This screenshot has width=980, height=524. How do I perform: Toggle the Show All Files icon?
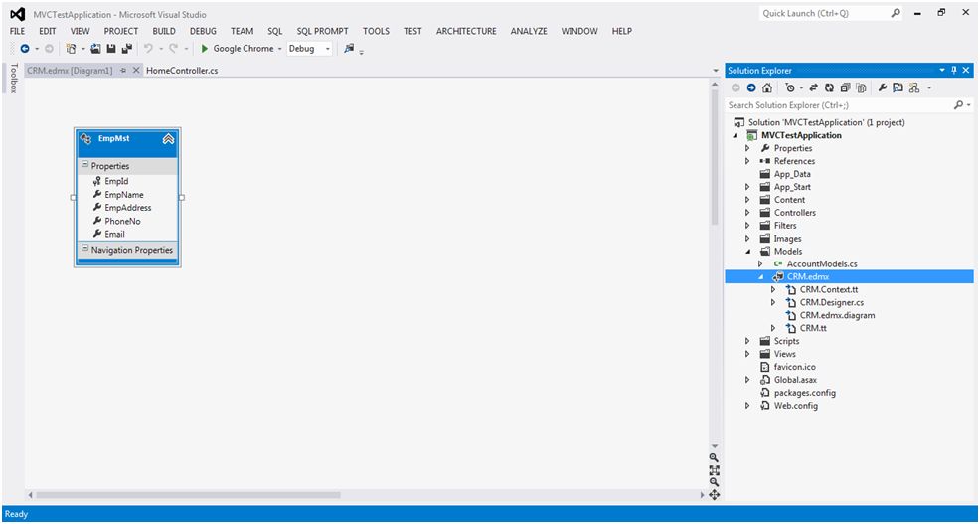coord(861,88)
